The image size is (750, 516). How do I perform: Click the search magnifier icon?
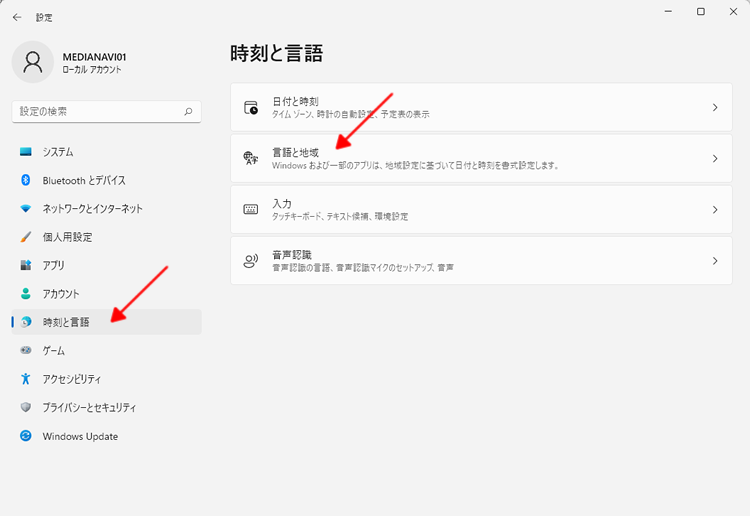click(x=188, y=112)
